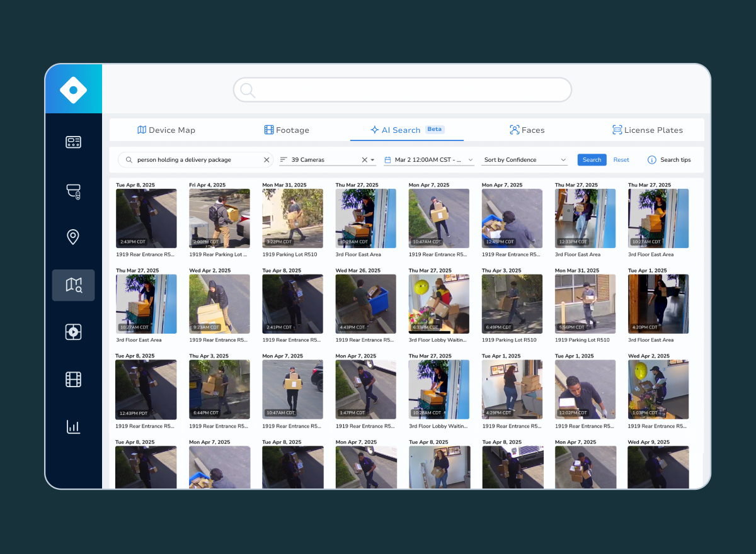Open the Fri Apr 4 Rear Parking Lot thumbnail
This screenshot has height=554, width=756.
click(219, 218)
